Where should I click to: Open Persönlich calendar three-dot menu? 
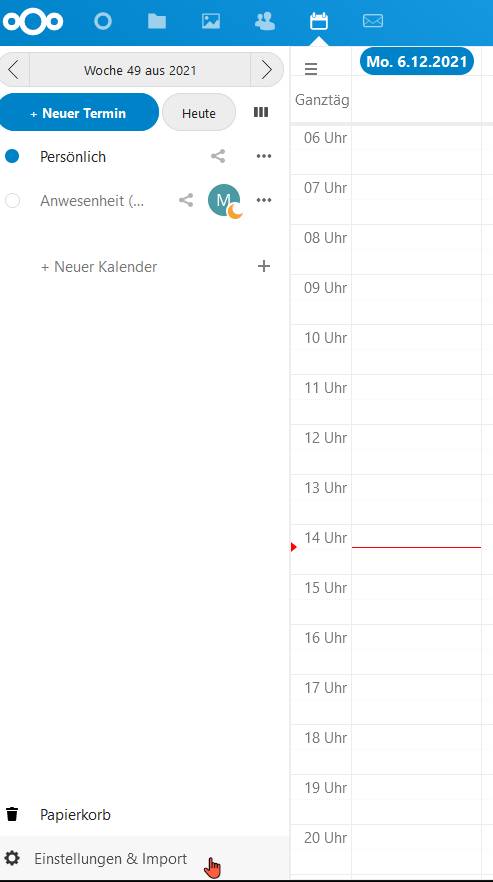point(264,156)
